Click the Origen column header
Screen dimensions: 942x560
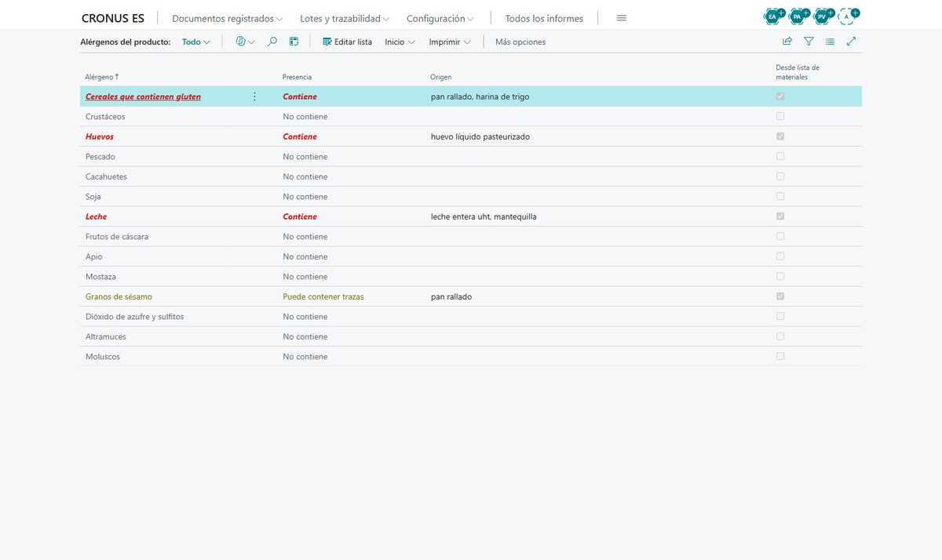[x=440, y=77]
